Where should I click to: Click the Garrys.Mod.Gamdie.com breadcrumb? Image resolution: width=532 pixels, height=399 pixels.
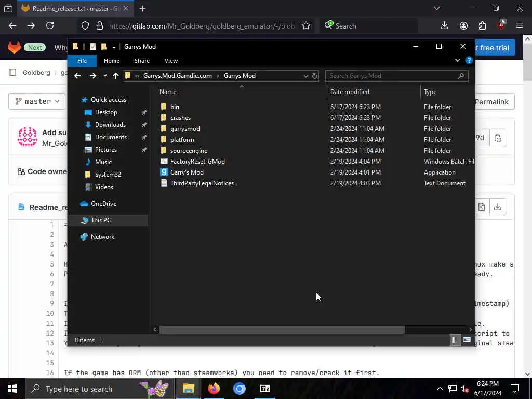(178, 76)
